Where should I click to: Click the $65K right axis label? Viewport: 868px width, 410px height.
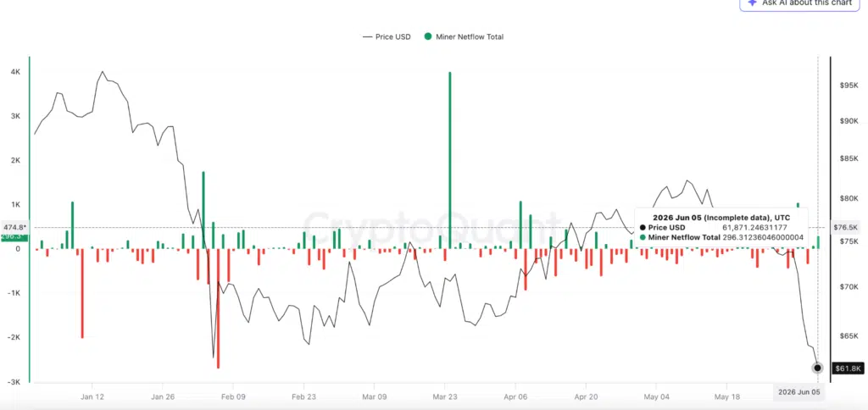849,335
